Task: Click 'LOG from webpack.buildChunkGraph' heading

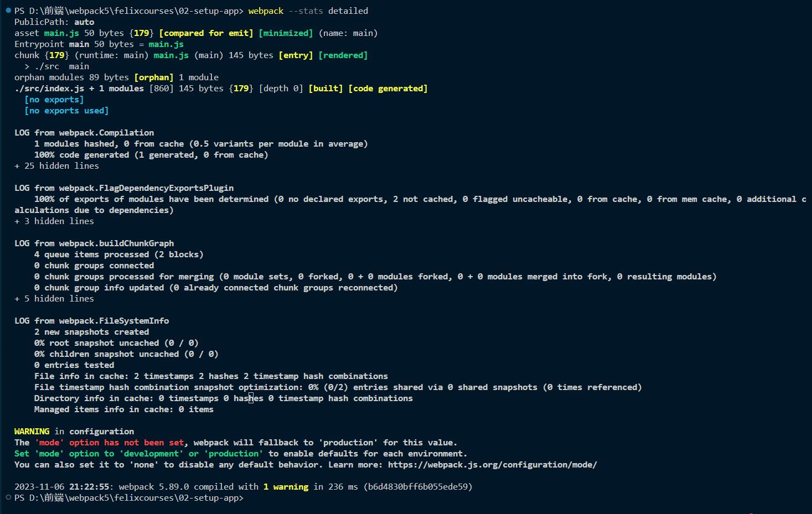Action: click(94, 243)
